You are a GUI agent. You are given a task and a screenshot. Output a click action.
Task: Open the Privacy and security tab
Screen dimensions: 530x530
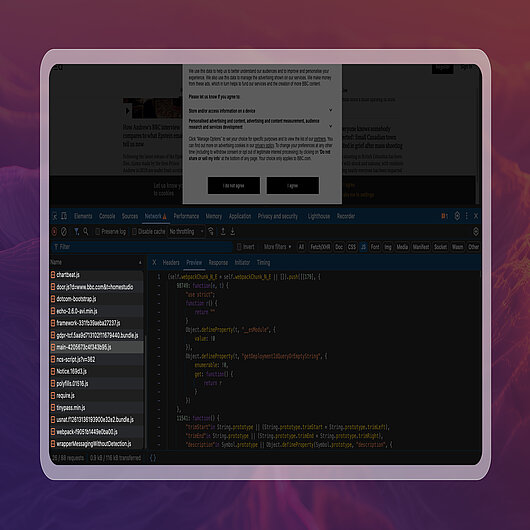tap(278, 216)
